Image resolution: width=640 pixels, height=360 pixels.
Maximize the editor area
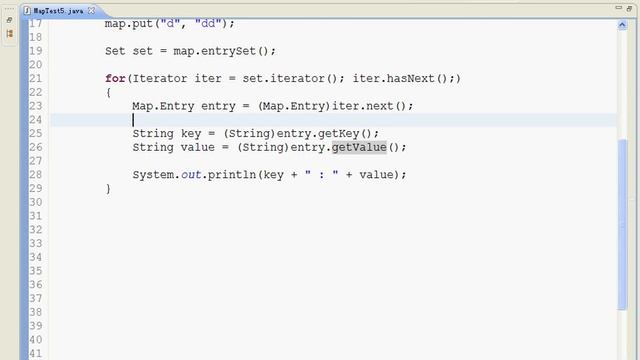click(629, 8)
